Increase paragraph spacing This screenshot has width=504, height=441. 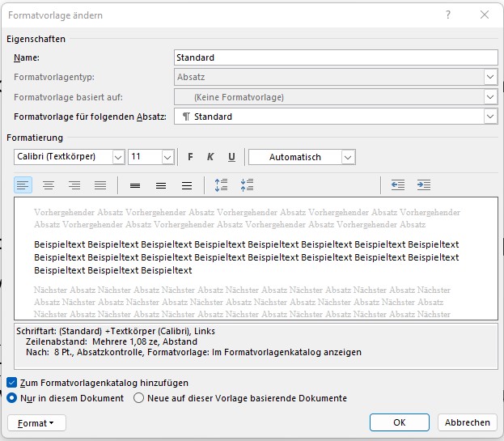pyautogui.click(x=221, y=185)
